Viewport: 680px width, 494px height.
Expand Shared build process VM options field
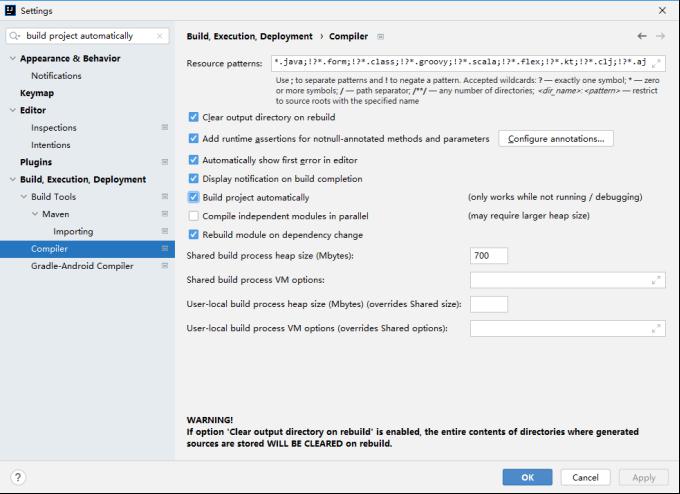click(656, 280)
